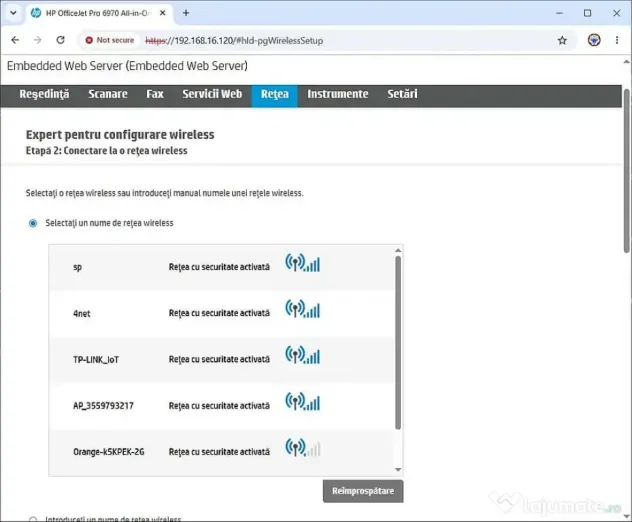632x522 pixels.
Task: Click the Embedded Web Server page title
Action: [x=127, y=66]
